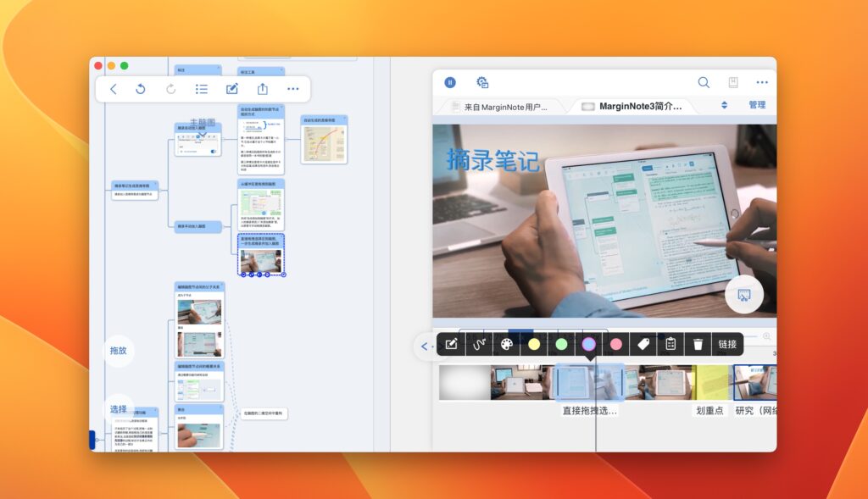Click the share icon in the mindmap toolbar
Screen dimensions: 868x499
pyautogui.click(x=263, y=89)
